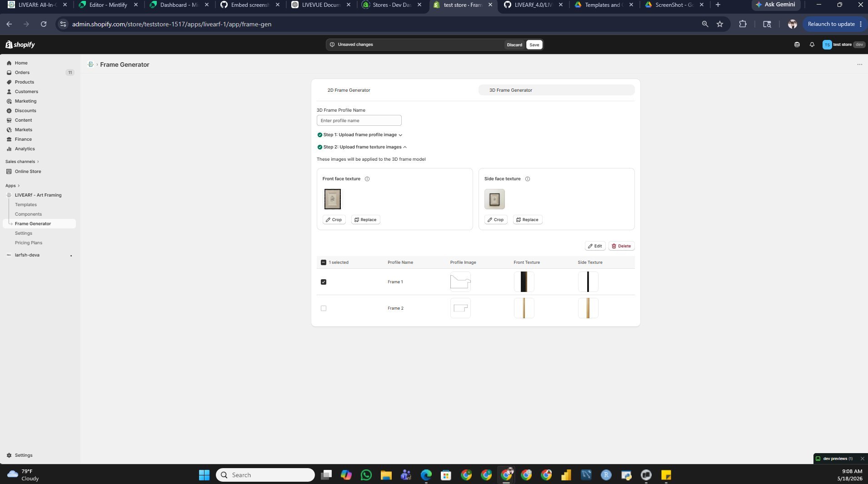
Task: Open Microsoft Edge from the taskbar
Action: coord(426,475)
